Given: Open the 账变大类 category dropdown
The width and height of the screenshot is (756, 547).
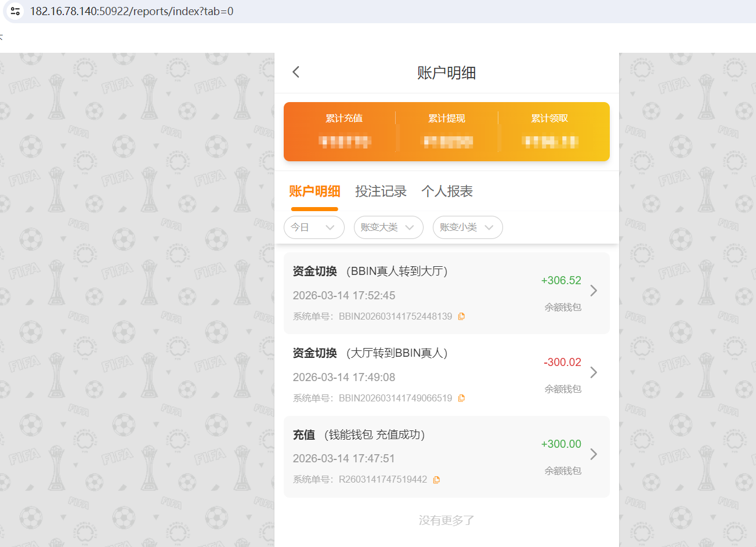Looking at the screenshot, I should (388, 227).
